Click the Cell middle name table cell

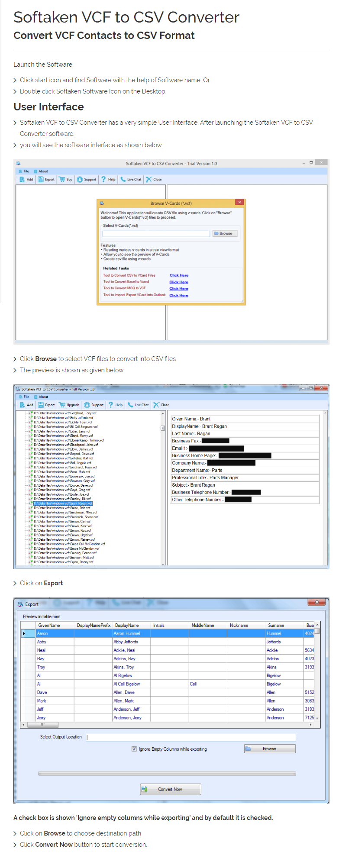(x=208, y=684)
